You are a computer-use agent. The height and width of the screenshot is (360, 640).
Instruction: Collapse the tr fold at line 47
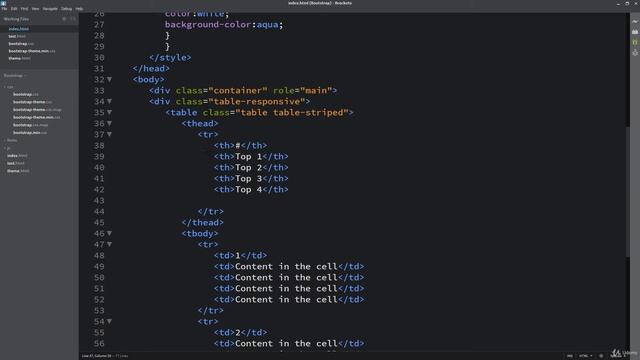109,244
